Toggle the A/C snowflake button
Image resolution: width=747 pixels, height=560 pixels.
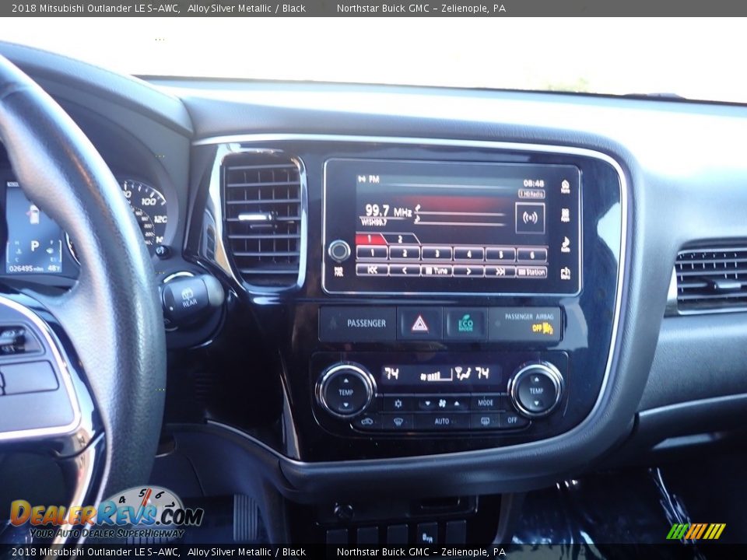(x=398, y=404)
